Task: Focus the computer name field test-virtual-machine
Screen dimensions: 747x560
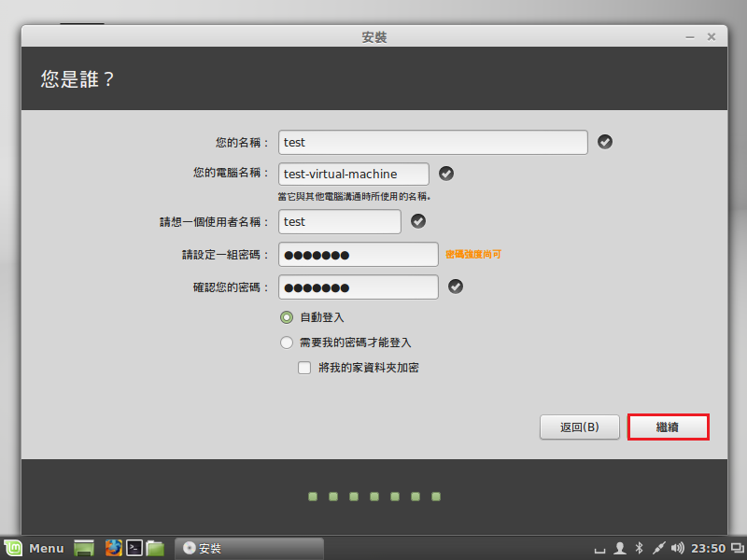Action: [x=353, y=174]
